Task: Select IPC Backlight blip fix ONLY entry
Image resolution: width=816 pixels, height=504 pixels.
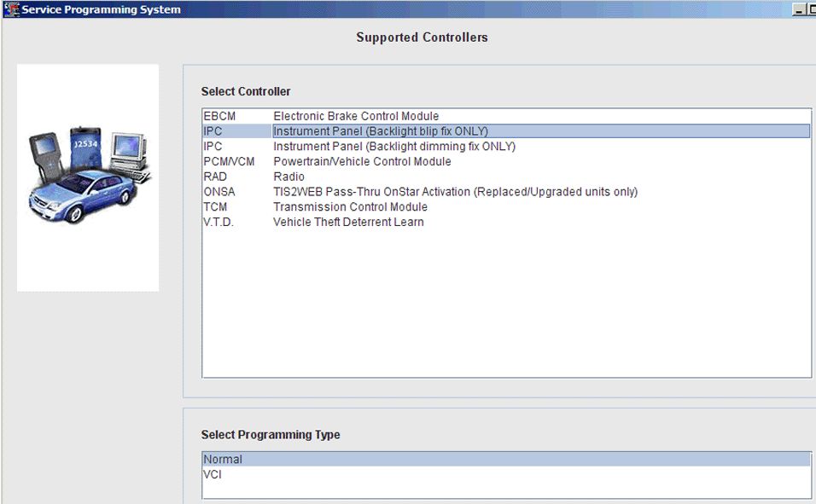Action: [x=380, y=131]
